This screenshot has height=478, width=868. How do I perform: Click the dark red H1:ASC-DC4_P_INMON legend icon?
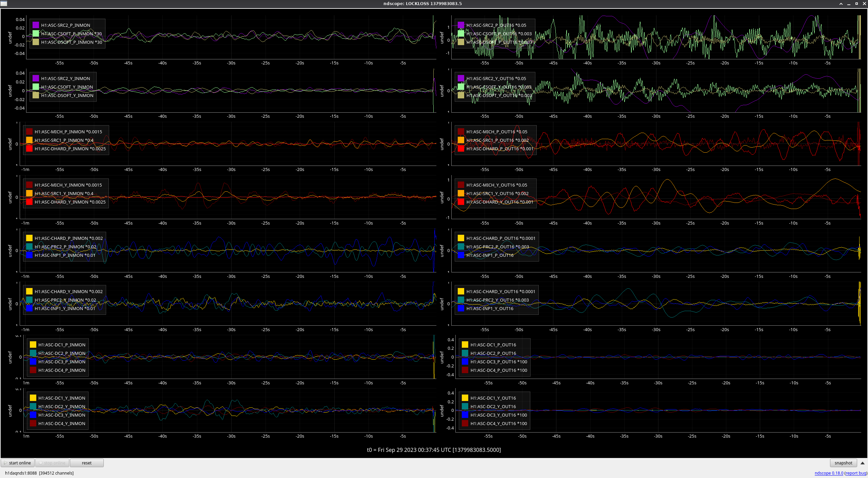point(33,370)
